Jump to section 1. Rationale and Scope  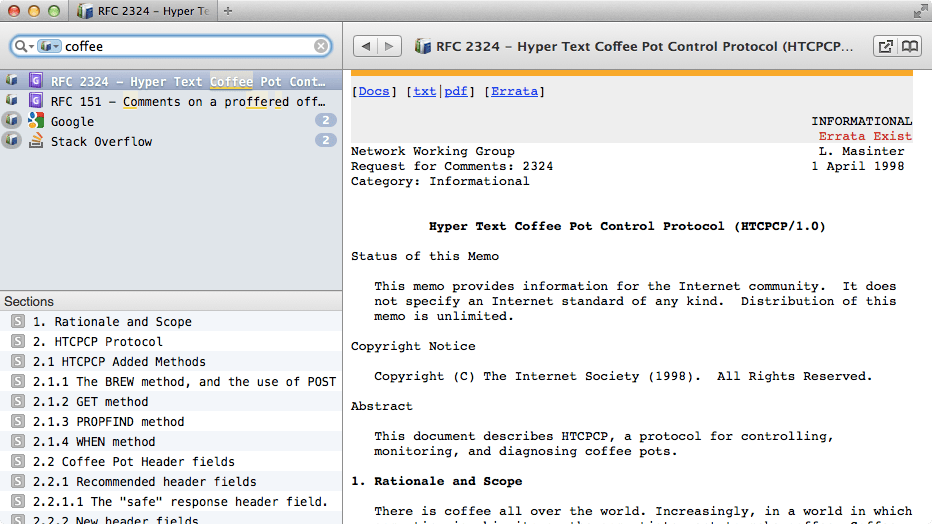pyautogui.click(x=171, y=321)
